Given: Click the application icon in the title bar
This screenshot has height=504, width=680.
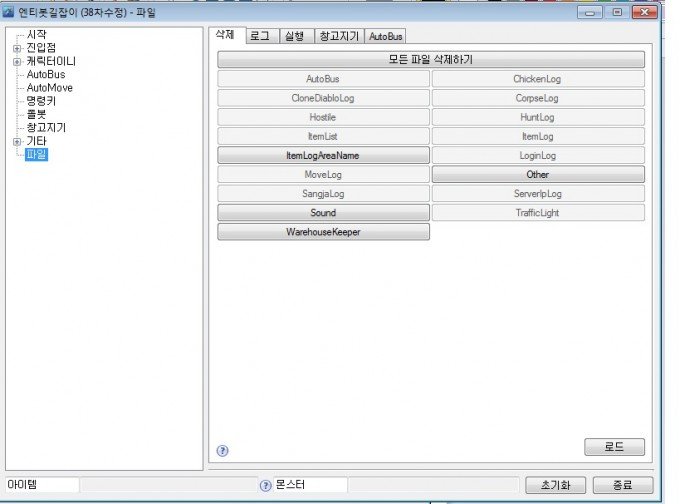Looking at the screenshot, I should (8, 12).
